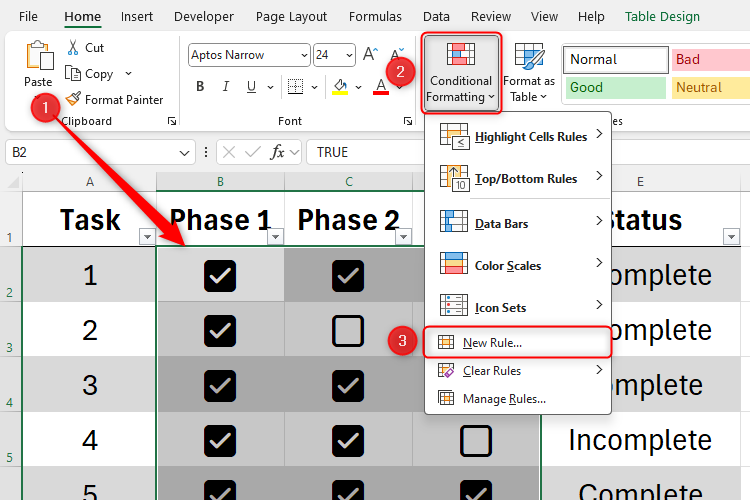750x500 pixels.
Task: Apply the Neutral cell style
Action: [710, 88]
